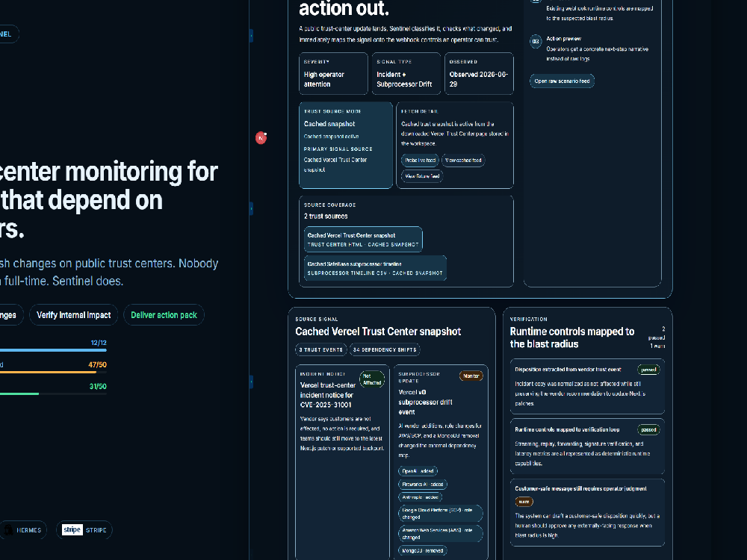Select Cached SafeBase subprocessor timeline source
Image resolution: width=747 pixels, height=560 pixels.
coord(375,268)
